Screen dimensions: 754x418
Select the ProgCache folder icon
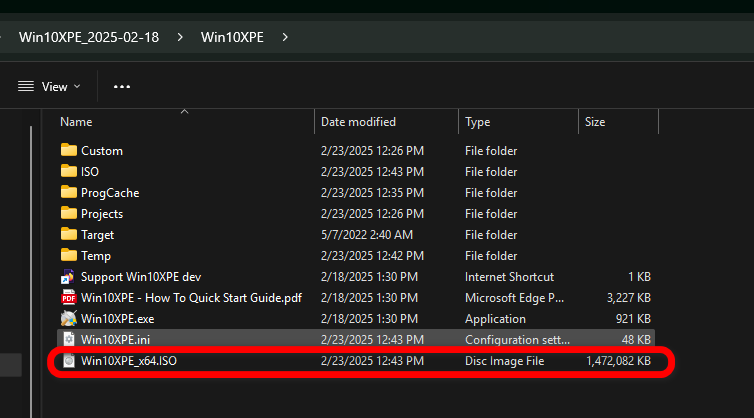coord(69,192)
